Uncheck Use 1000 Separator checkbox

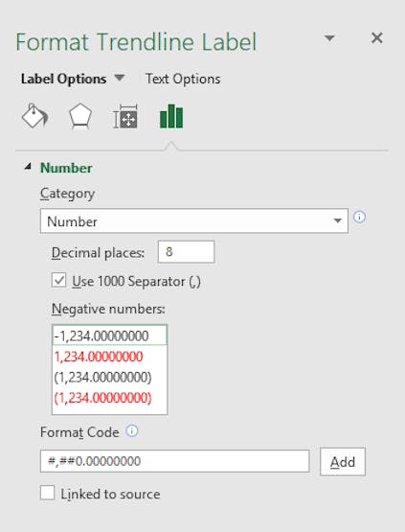tap(58, 281)
